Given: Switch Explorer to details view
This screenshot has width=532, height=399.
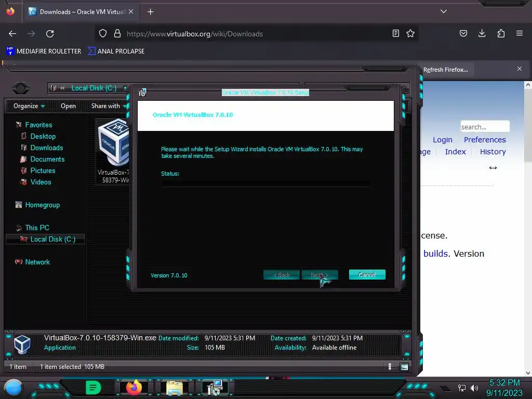Looking at the screenshot, I should [390, 366].
